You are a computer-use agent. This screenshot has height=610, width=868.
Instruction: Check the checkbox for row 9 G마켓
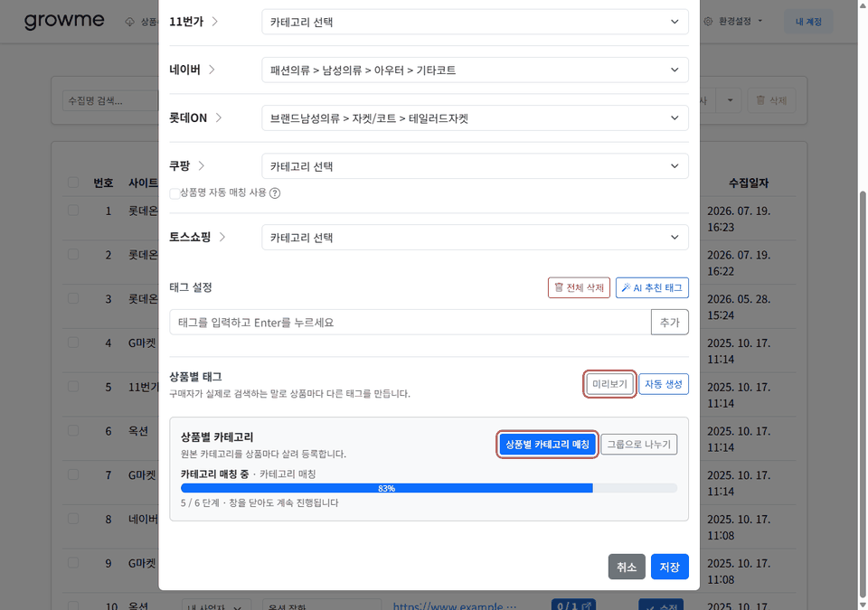coord(73,562)
